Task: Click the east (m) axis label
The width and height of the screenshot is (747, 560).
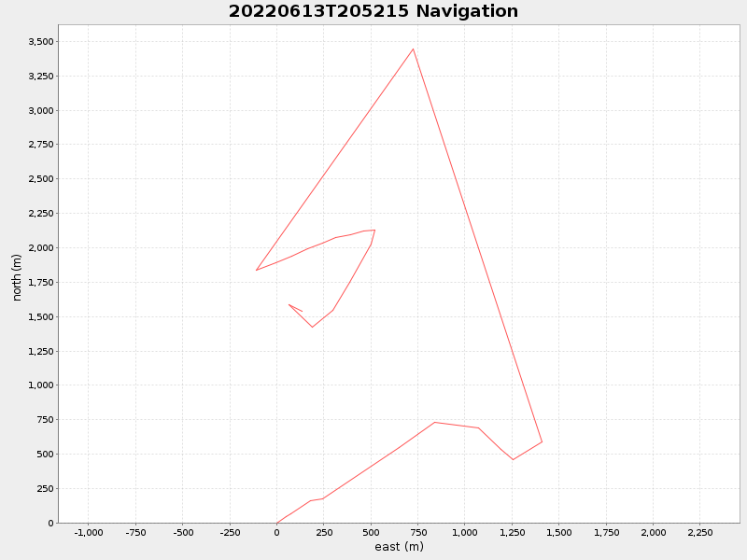Action: [400, 547]
